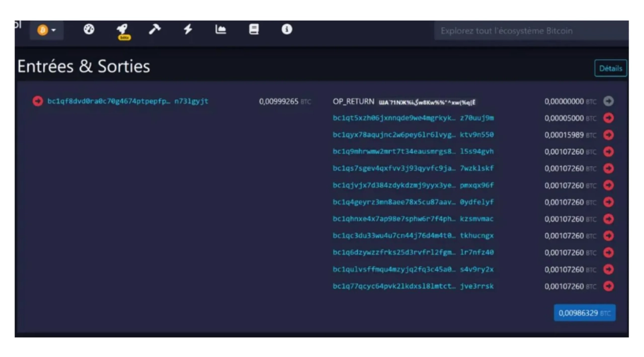644x357 pixels.
Task: Open the dashboard gauge icon
Action: (x=89, y=30)
